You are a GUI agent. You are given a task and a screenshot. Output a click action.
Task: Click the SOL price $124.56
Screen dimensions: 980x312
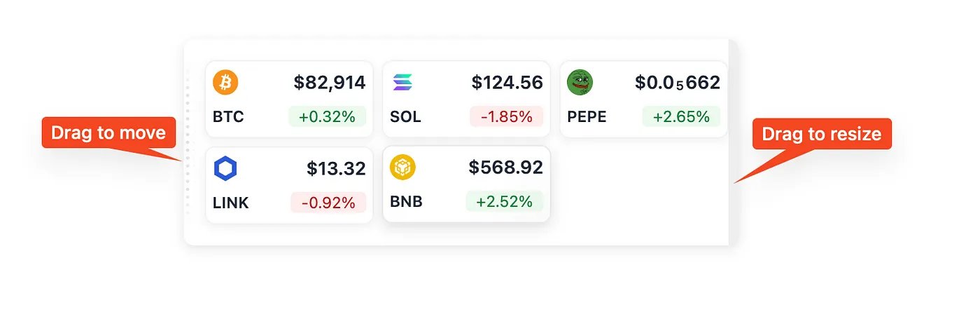pyautogui.click(x=507, y=83)
